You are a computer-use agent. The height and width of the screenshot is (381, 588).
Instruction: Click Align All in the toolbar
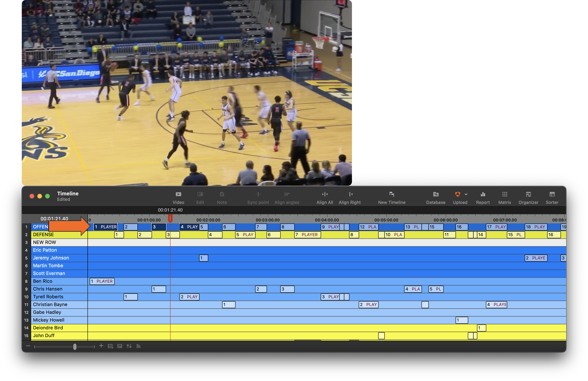324,197
